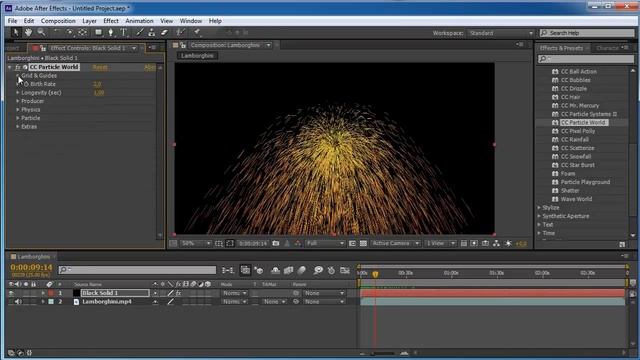This screenshot has height=360, width=640.
Task: Select the Selection arrow tool
Action: (15, 32)
